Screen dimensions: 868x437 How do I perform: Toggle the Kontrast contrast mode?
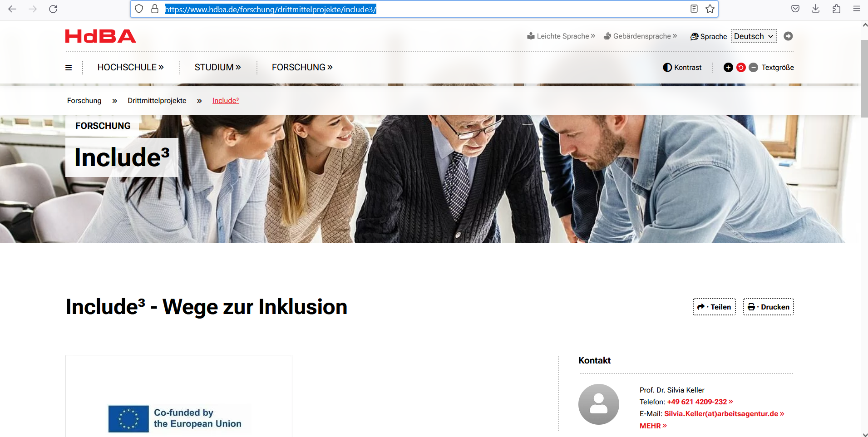[682, 68]
